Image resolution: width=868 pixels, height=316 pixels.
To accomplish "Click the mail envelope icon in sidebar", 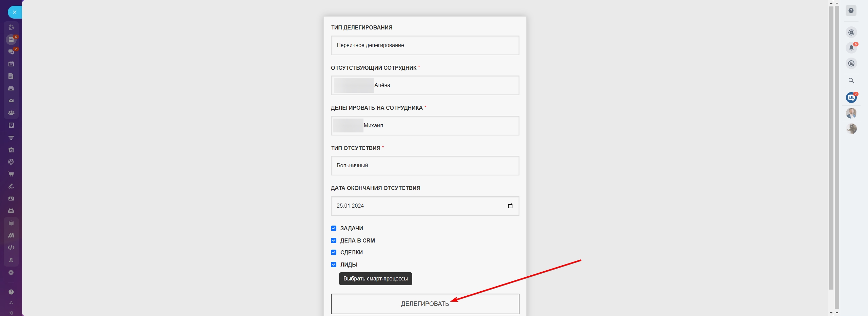I will [x=11, y=101].
